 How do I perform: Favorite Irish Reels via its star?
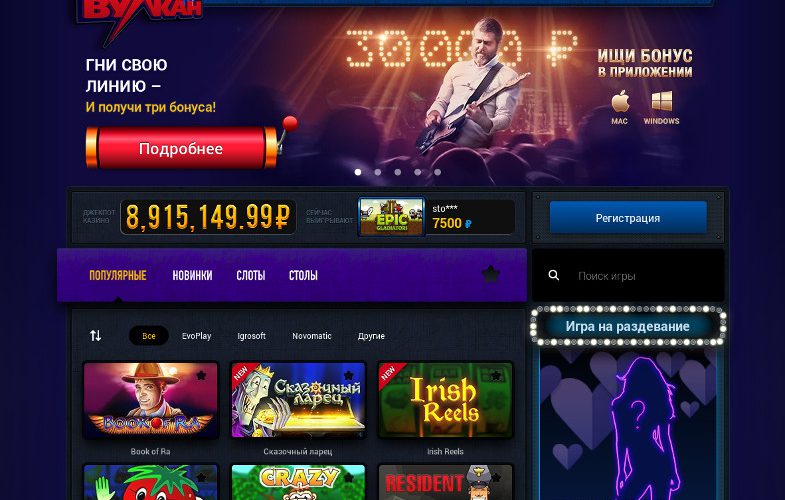click(496, 375)
